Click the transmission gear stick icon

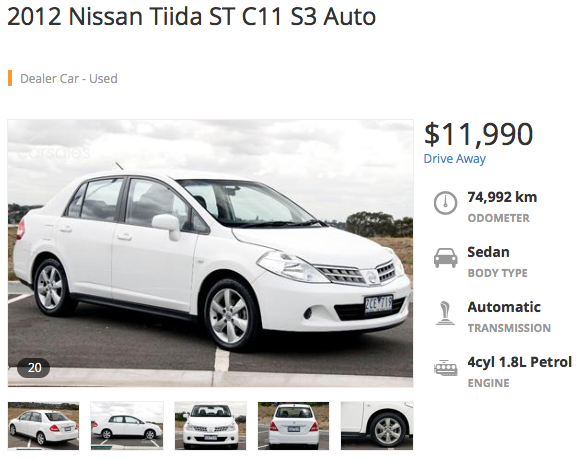(x=445, y=313)
